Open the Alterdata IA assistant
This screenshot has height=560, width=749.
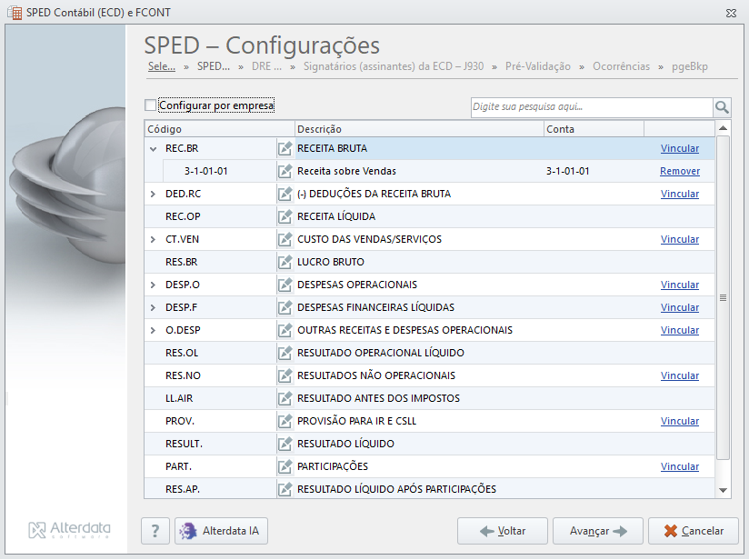click(221, 531)
